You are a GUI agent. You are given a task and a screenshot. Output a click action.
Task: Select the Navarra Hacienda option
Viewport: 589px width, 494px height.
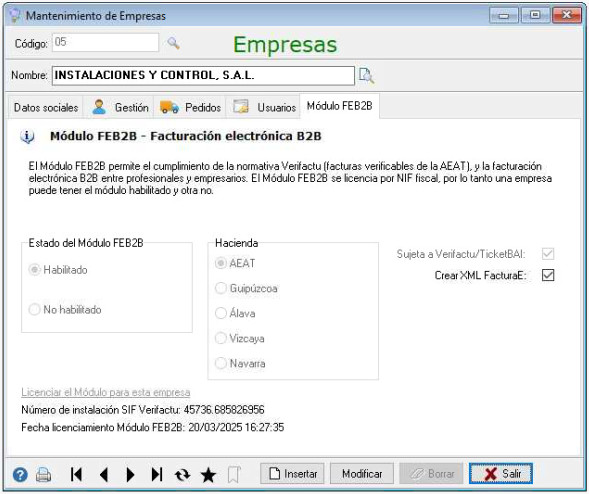point(220,363)
